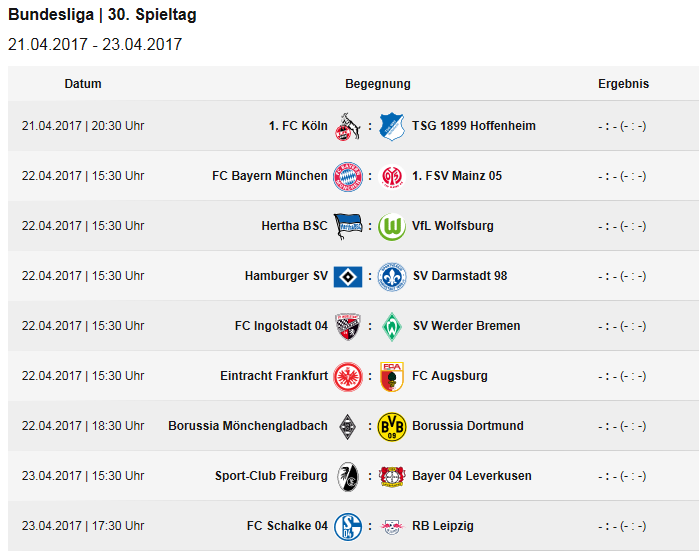
Task: Click the green VfL Wolfsburg logo
Action: point(392,227)
